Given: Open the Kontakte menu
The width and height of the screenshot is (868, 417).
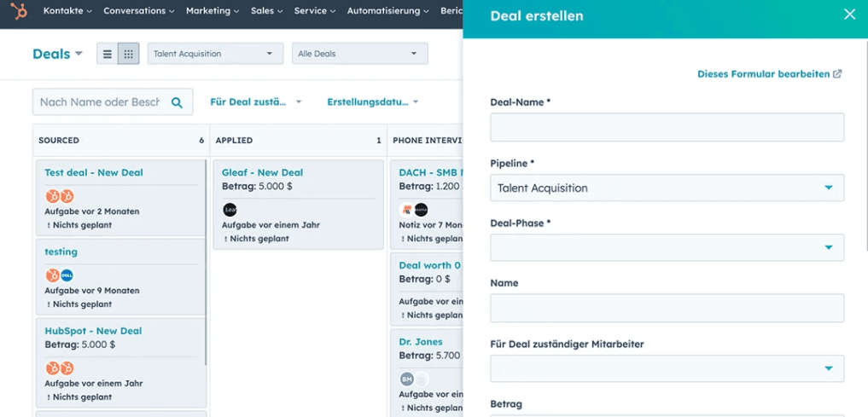Looking at the screenshot, I should click(x=67, y=11).
